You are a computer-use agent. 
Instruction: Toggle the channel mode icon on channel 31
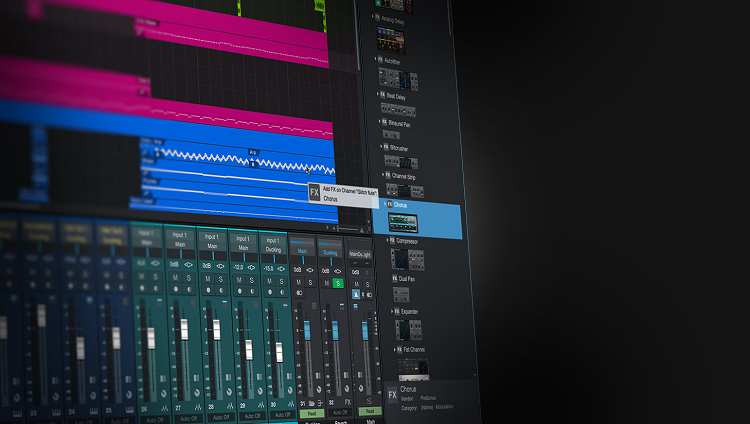(300, 292)
